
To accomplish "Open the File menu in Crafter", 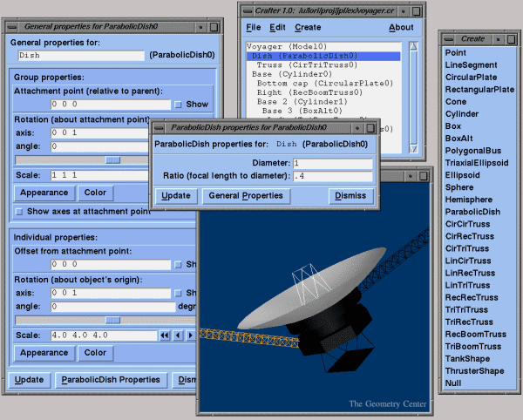I will (253, 28).
